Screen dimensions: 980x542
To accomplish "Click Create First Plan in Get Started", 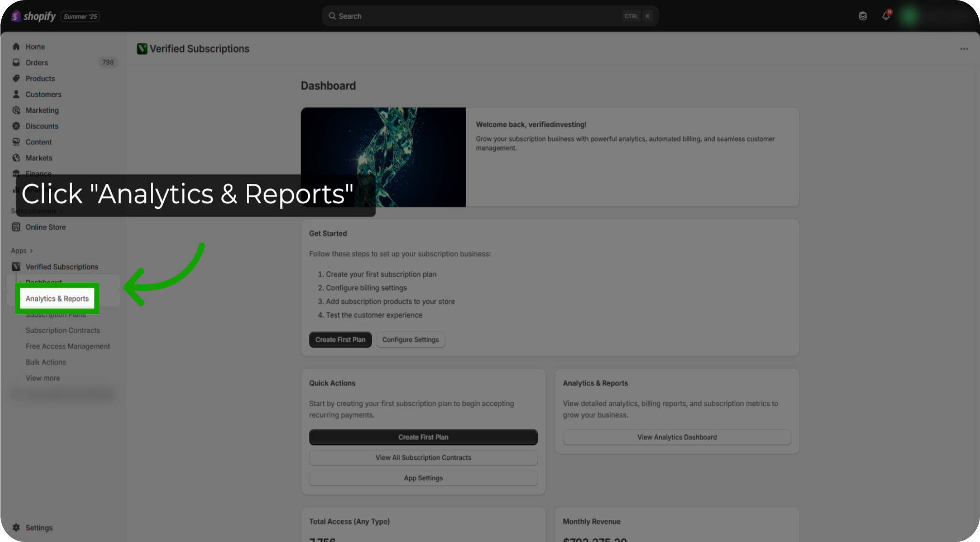I will (340, 340).
